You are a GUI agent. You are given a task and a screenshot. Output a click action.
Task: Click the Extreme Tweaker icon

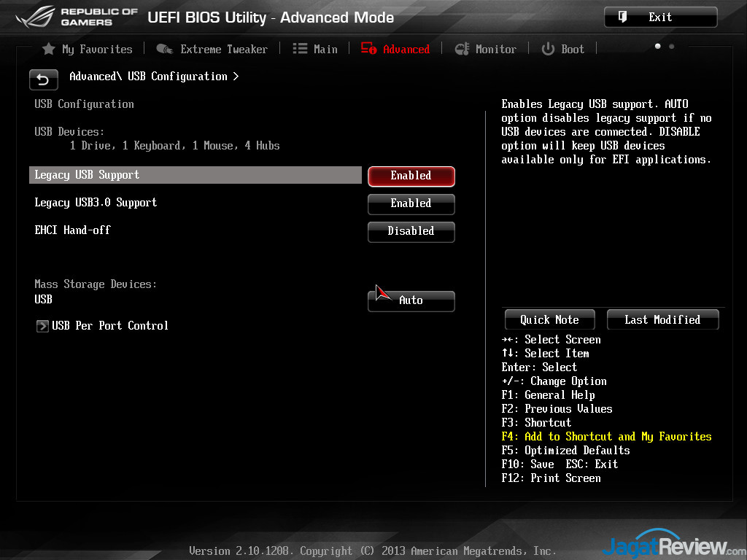pos(165,49)
